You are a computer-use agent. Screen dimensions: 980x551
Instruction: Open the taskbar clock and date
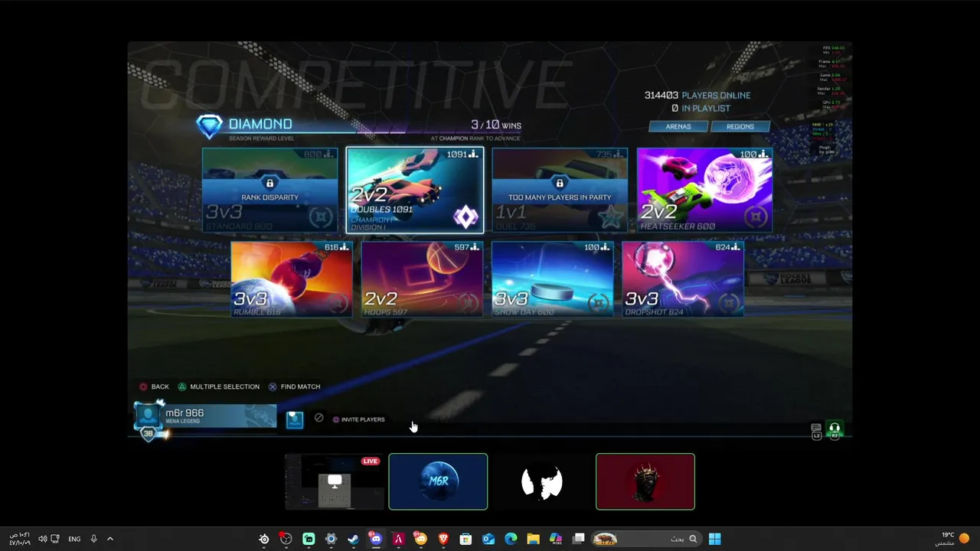click(x=20, y=539)
